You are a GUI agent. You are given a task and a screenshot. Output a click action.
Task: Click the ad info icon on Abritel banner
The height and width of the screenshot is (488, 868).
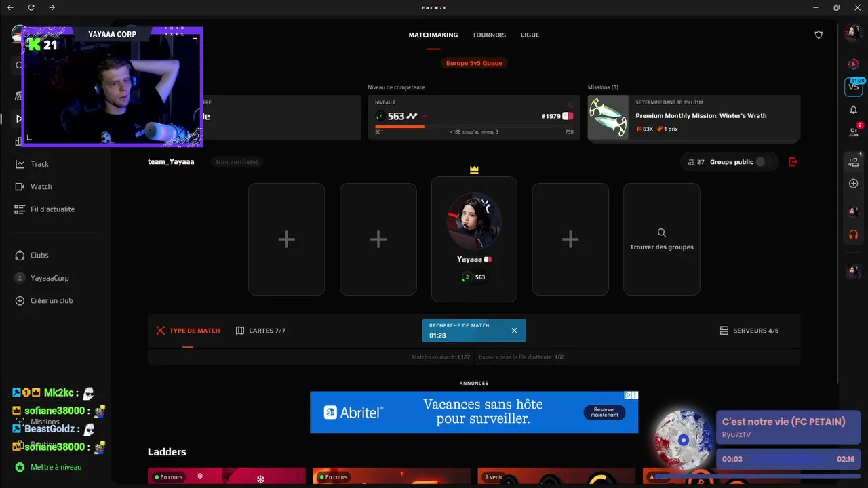[628, 395]
